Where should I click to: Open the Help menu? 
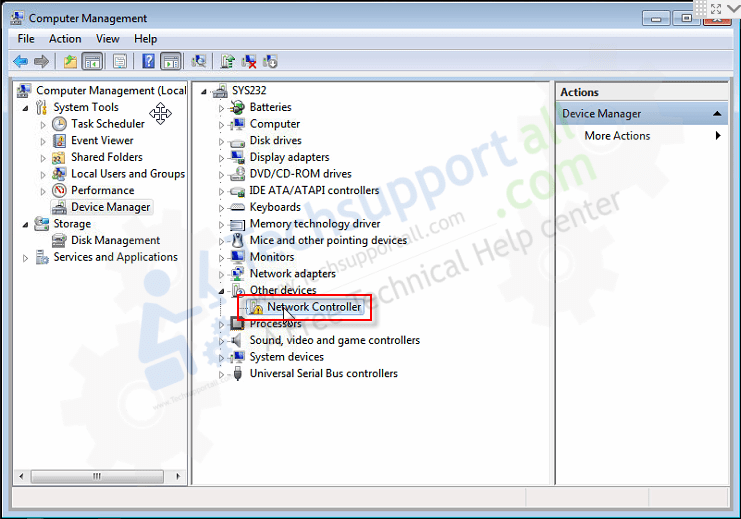146,39
